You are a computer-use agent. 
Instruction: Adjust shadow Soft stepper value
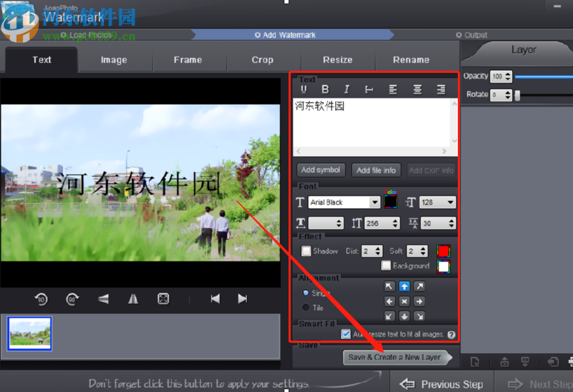pyautogui.click(x=422, y=251)
